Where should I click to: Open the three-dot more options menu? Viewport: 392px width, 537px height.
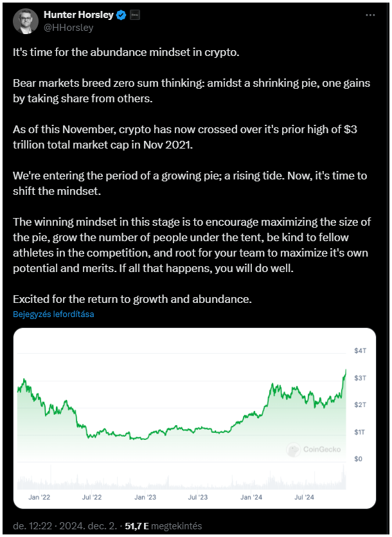click(370, 15)
